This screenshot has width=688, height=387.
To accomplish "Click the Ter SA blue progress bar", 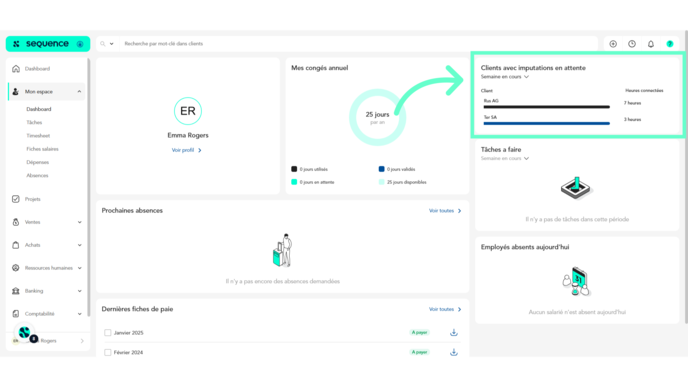I will (546, 123).
